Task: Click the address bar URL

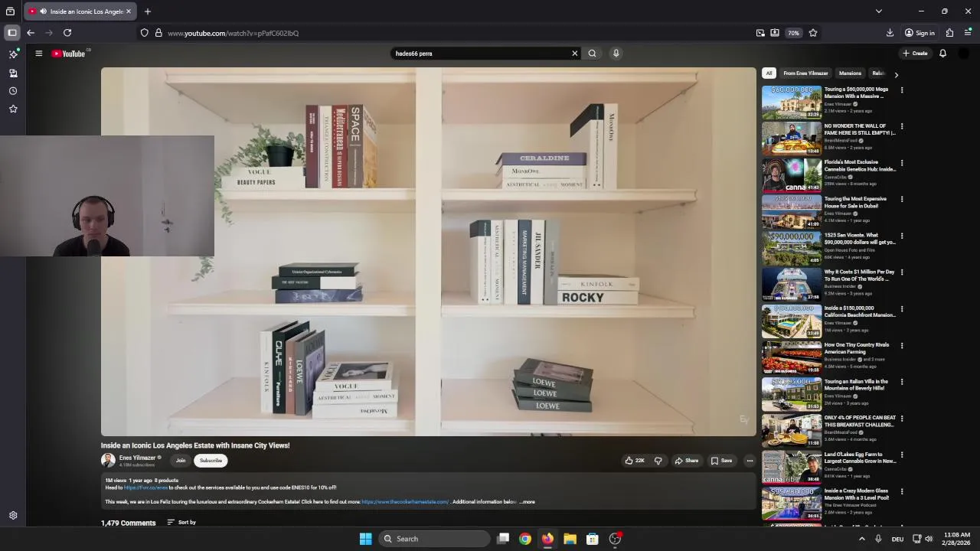Action: pyautogui.click(x=233, y=33)
